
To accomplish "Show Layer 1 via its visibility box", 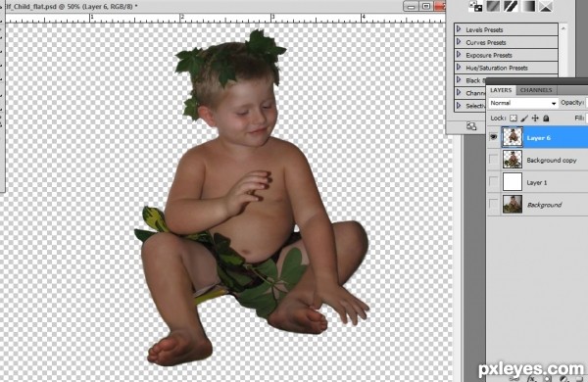I will click(494, 182).
